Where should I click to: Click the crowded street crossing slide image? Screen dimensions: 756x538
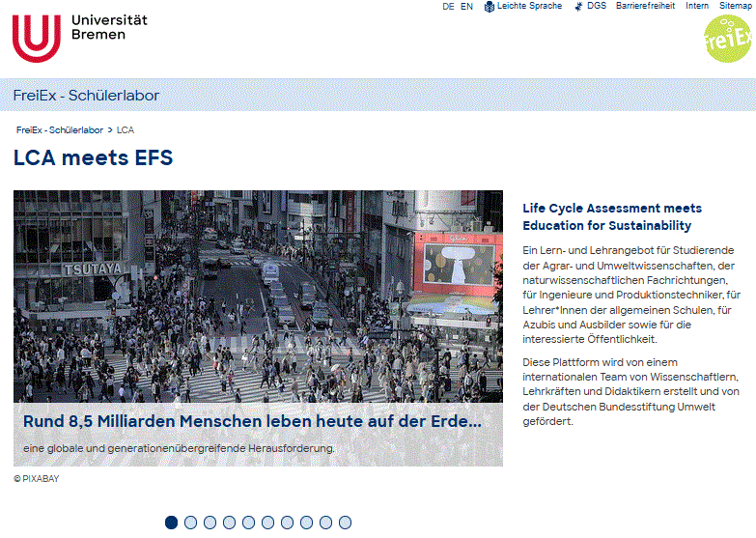258,290
